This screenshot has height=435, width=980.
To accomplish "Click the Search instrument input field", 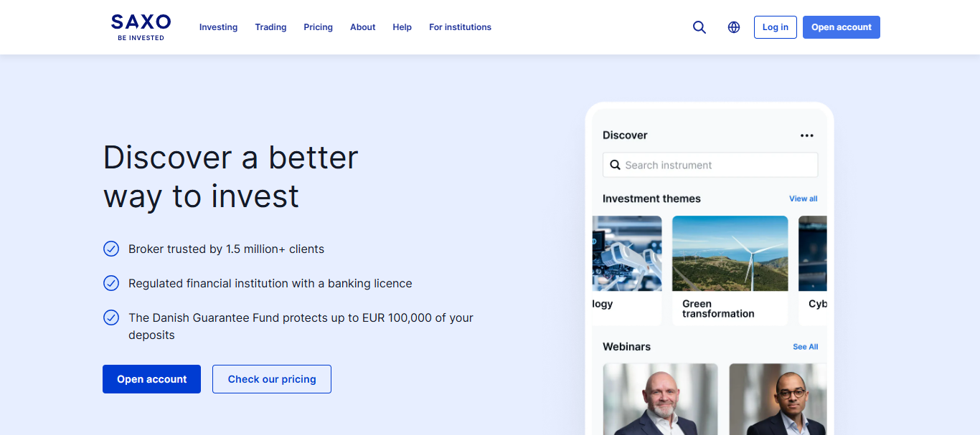I will click(x=710, y=165).
